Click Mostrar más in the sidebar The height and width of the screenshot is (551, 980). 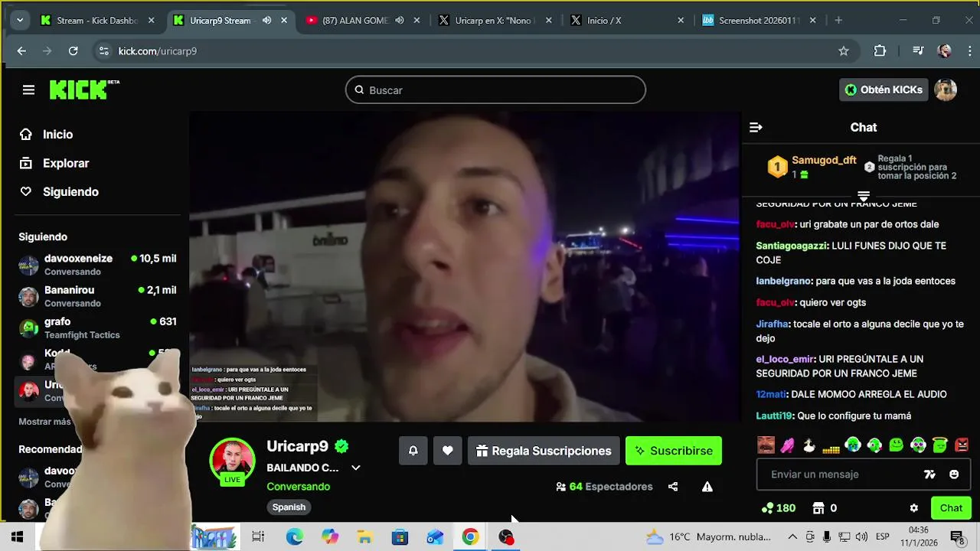44,422
